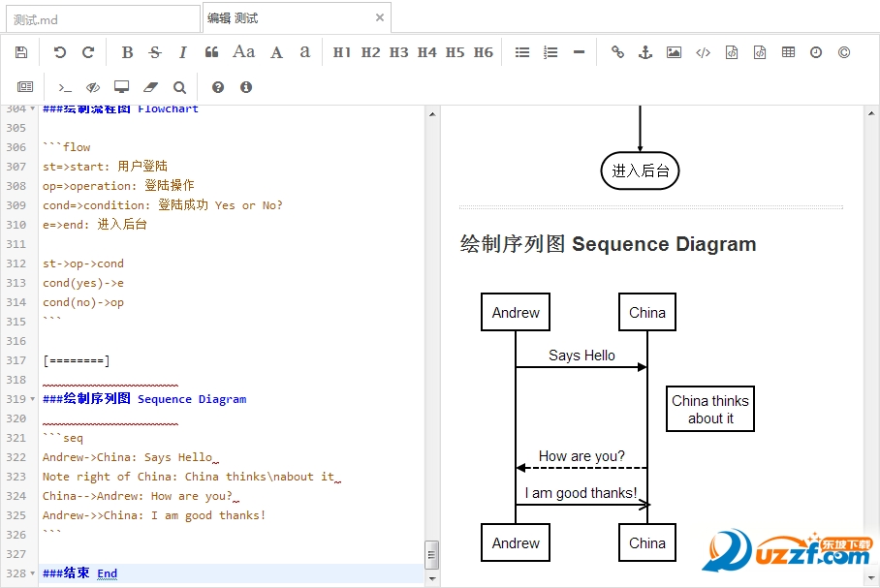The width and height of the screenshot is (880, 588).
Task: Click the Save floppy disk icon
Action: [x=21, y=52]
